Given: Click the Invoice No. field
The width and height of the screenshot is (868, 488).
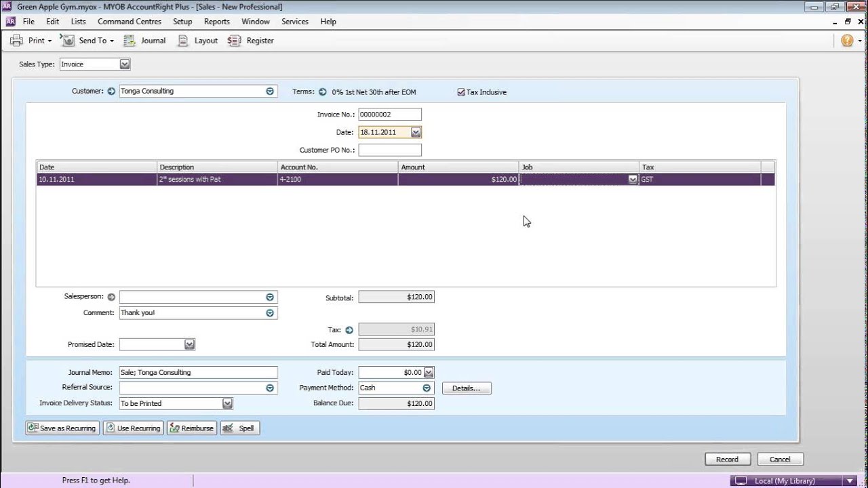Looking at the screenshot, I should click(x=390, y=115).
